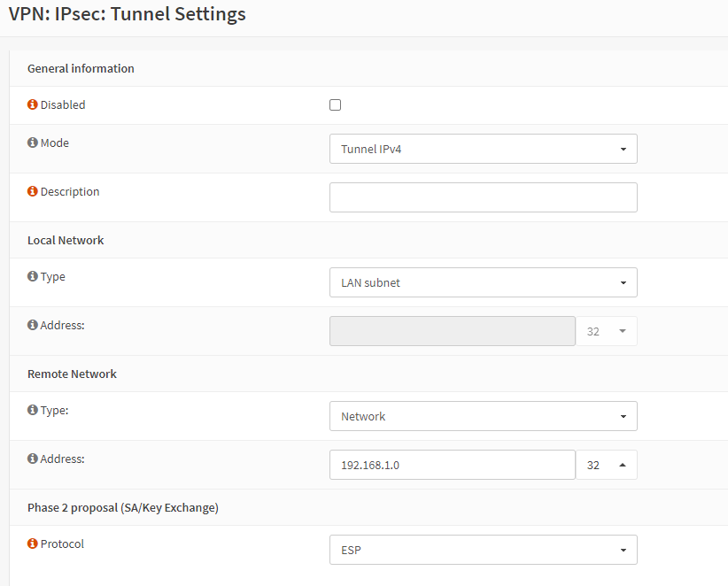Tick the Disabled checkbox
The width and height of the screenshot is (728, 586).
(335, 105)
